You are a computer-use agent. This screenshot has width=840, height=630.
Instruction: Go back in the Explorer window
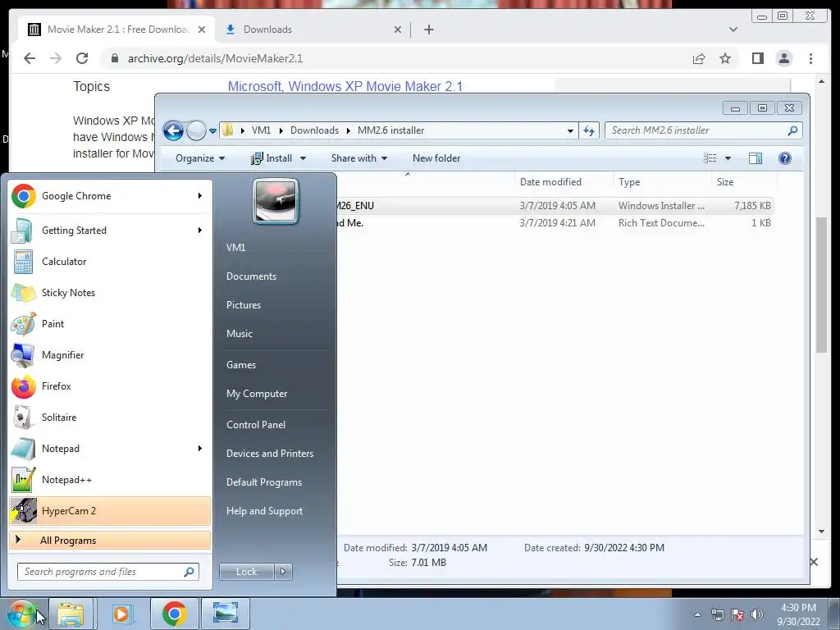(173, 130)
